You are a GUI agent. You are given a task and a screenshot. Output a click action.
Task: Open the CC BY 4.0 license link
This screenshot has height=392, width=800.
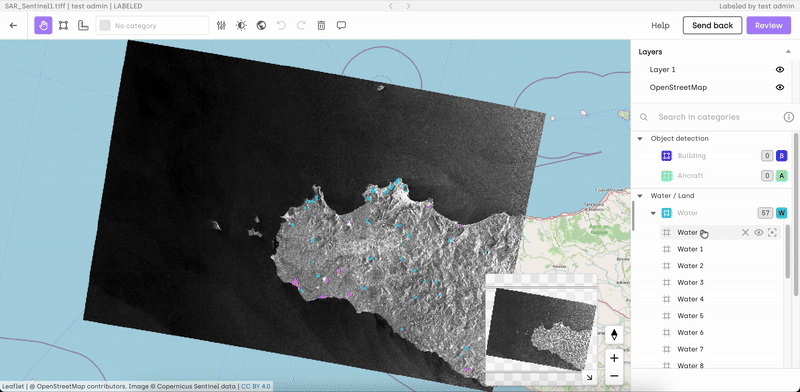point(256,386)
